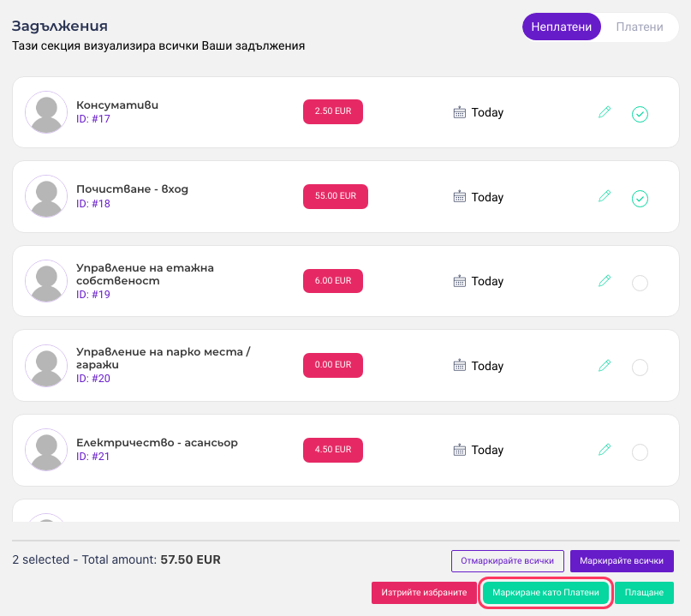Uncheck the Консумативи selection circle

tap(640, 114)
